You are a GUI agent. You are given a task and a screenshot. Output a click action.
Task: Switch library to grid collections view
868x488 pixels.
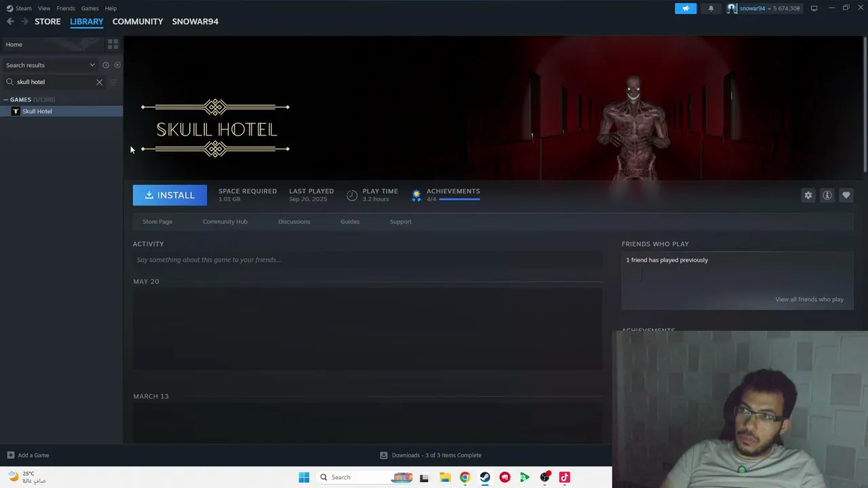click(x=113, y=44)
